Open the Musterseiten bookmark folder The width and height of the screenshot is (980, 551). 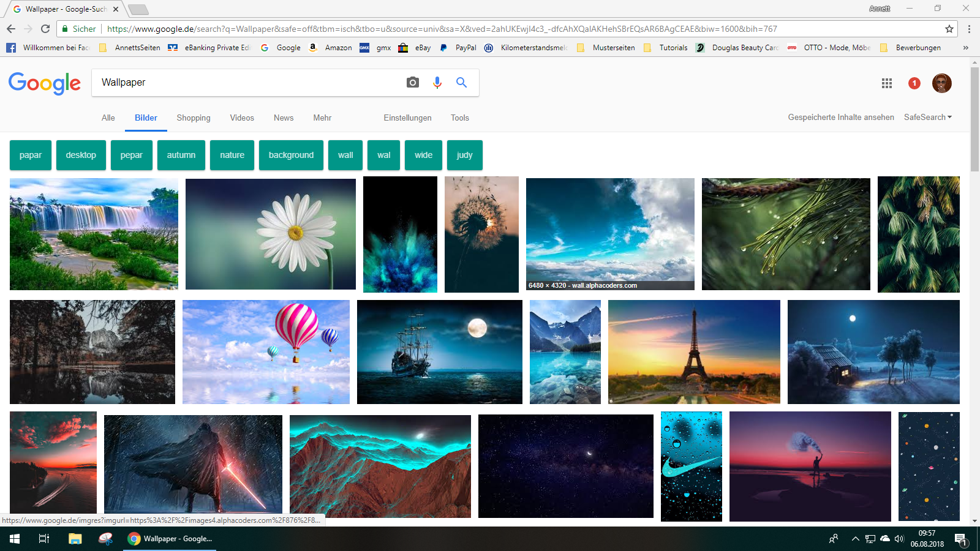tap(605, 48)
